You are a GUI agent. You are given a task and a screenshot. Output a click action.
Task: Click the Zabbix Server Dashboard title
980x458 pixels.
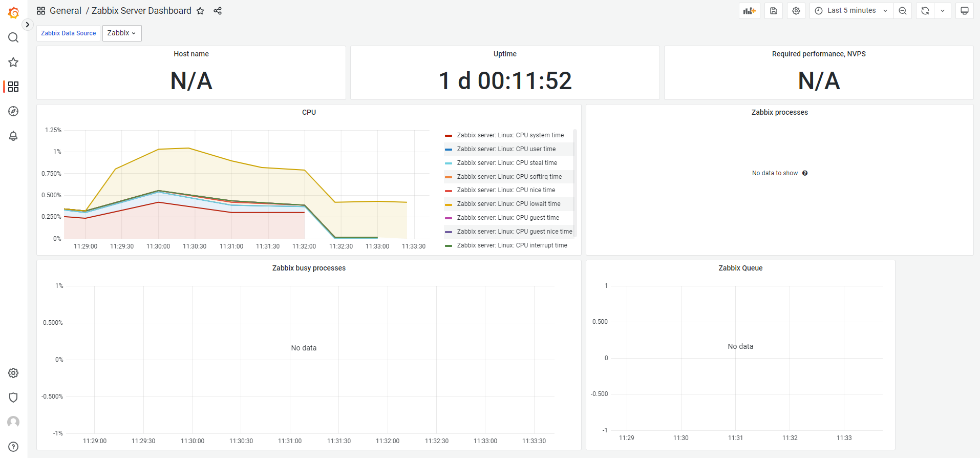point(141,11)
